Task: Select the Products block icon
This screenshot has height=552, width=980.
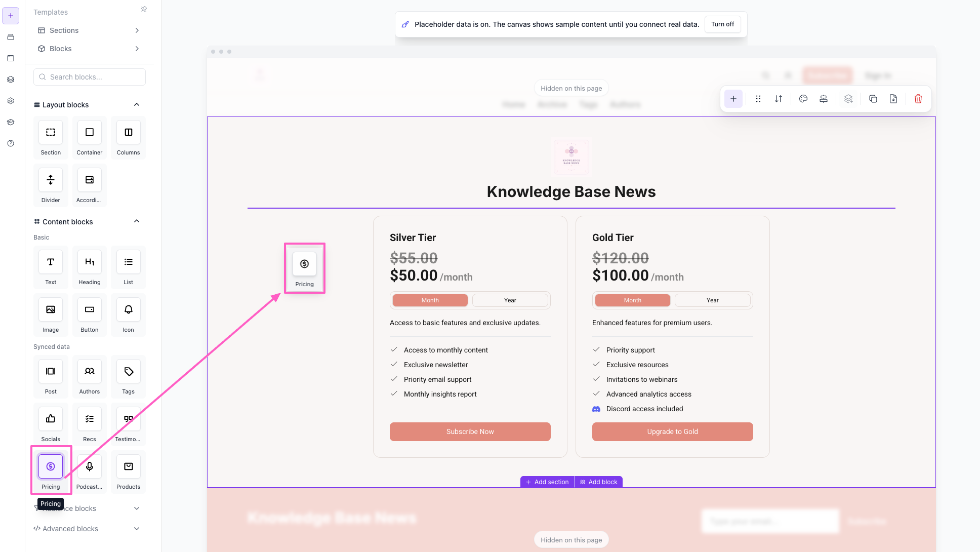Action: 129,466
